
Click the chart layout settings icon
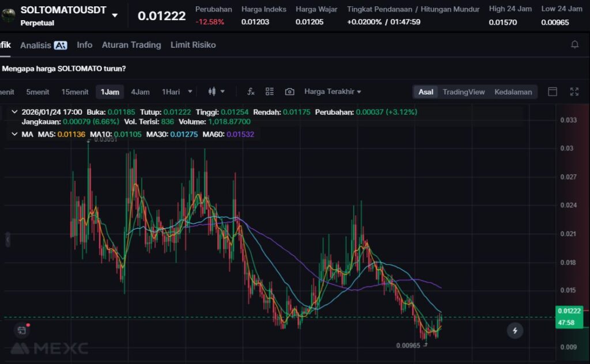[269, 92]
